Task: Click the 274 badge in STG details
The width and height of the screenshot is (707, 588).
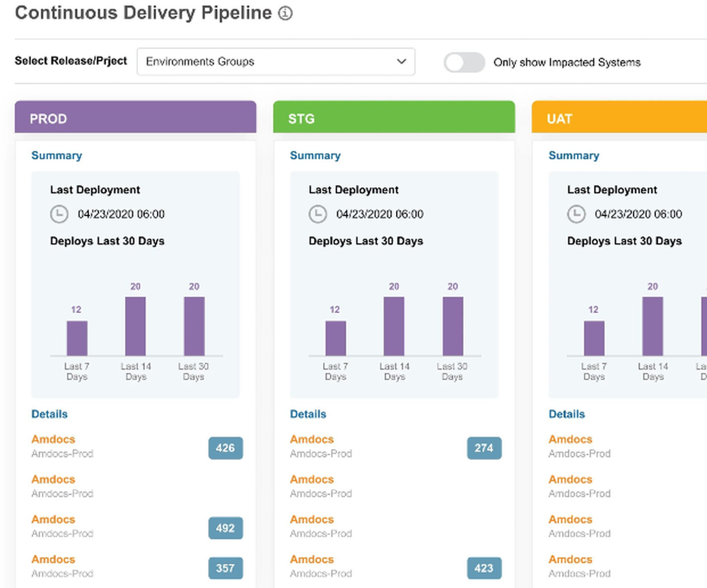Action: [484, 448]
